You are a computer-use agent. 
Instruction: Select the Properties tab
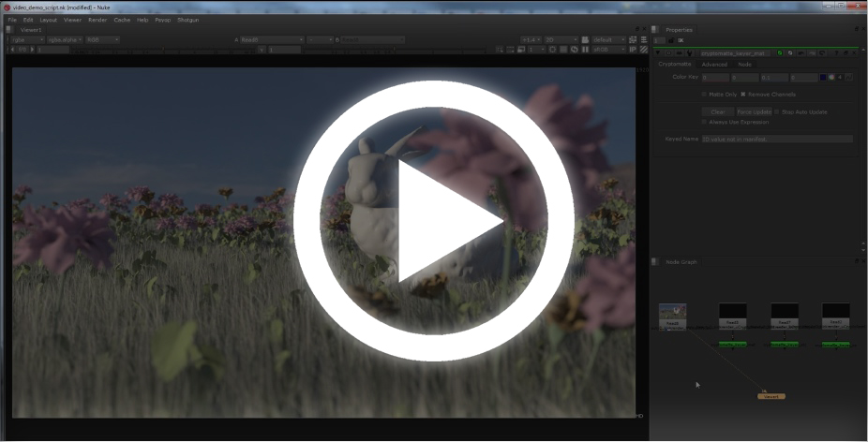coord(680,30)
